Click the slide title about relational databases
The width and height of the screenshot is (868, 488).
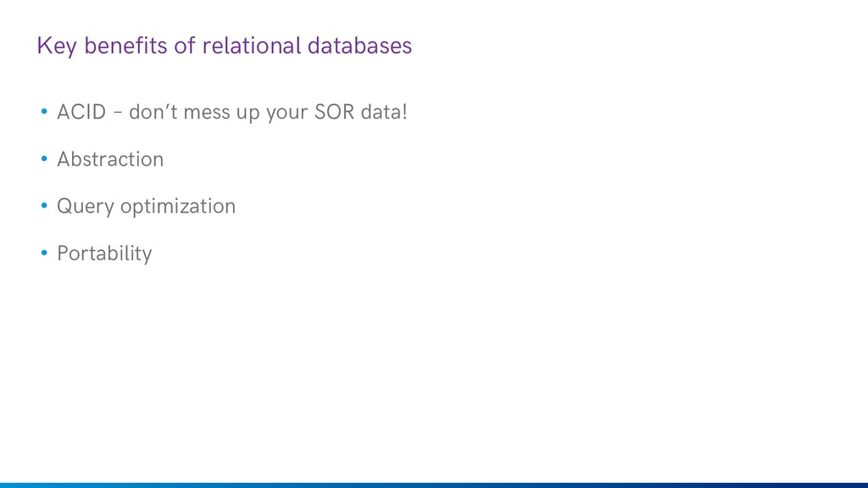(x=224, y=46)
